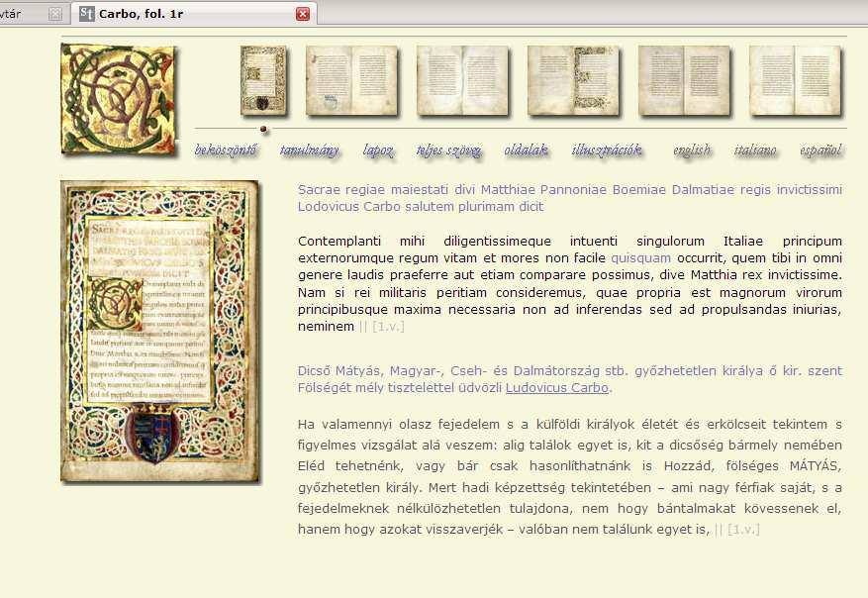Image resolution: width=868 pixels, height=598 pixels.
Task: Close the partially visible left tab
Action: pyautogui.click(x=54, y=14)
